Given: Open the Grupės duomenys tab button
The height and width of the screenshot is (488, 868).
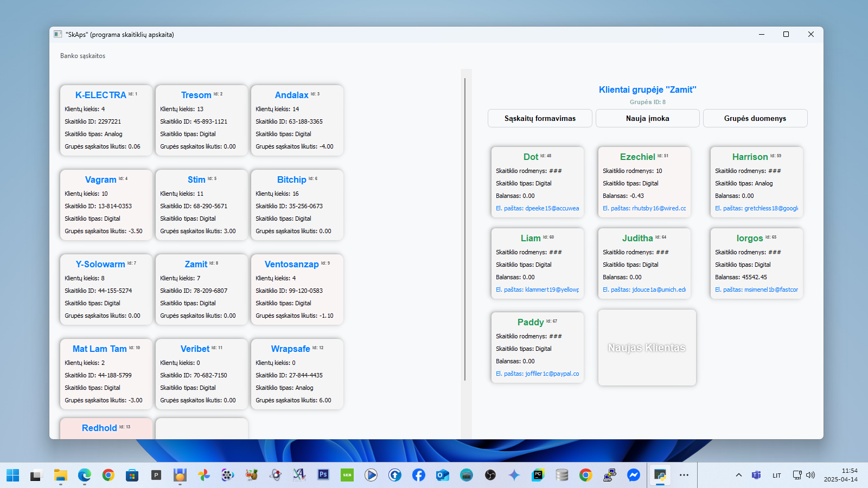Looking at the screenshot, I should 755,118.
